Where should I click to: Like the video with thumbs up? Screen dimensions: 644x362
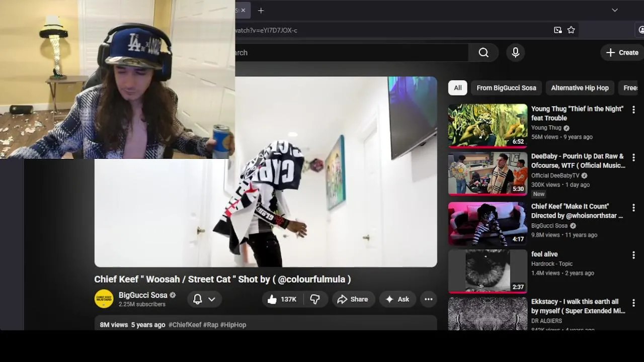tap(282, 299)
